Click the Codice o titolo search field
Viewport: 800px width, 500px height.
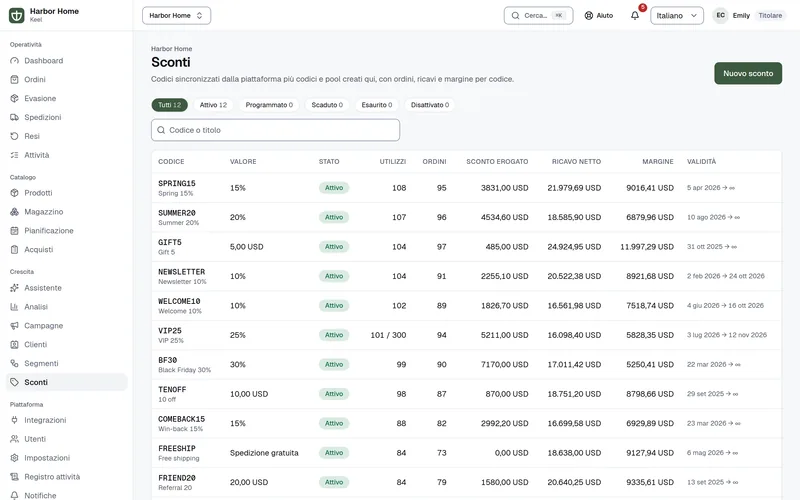point(276,130)
